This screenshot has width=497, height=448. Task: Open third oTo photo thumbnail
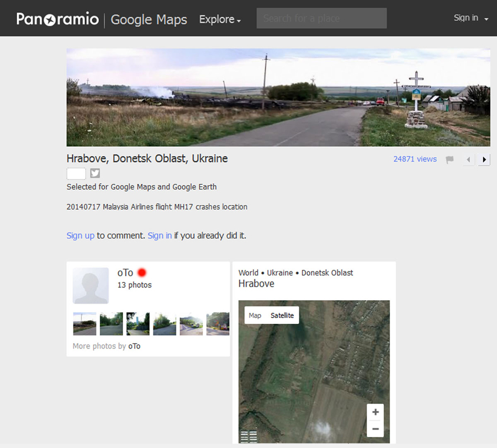point(138,323)
